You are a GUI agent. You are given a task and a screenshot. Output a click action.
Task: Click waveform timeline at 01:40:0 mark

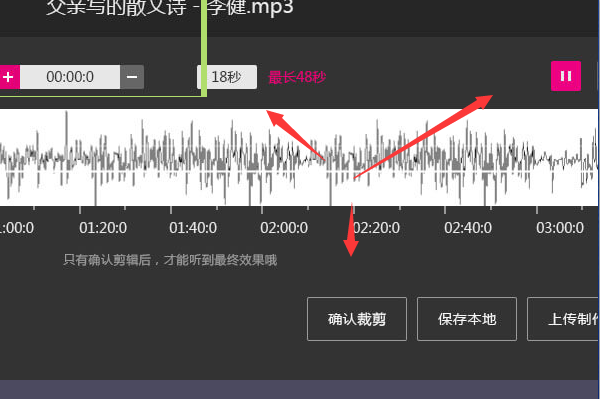(x=193, y=228)
